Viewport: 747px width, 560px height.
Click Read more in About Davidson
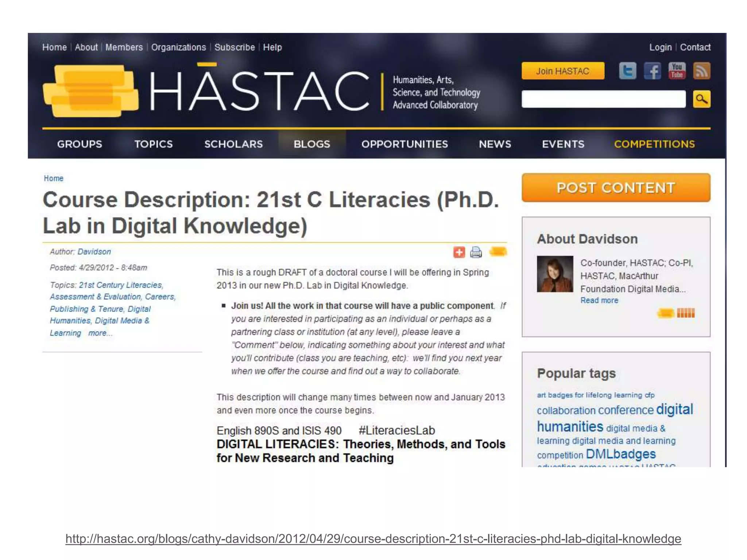599,300
